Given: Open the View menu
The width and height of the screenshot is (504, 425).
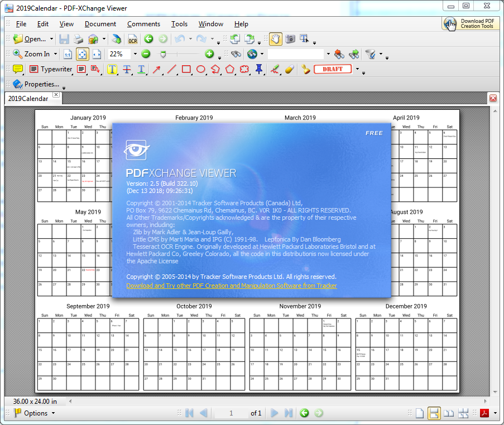Looking at the screenshot, I should (66, 24).
